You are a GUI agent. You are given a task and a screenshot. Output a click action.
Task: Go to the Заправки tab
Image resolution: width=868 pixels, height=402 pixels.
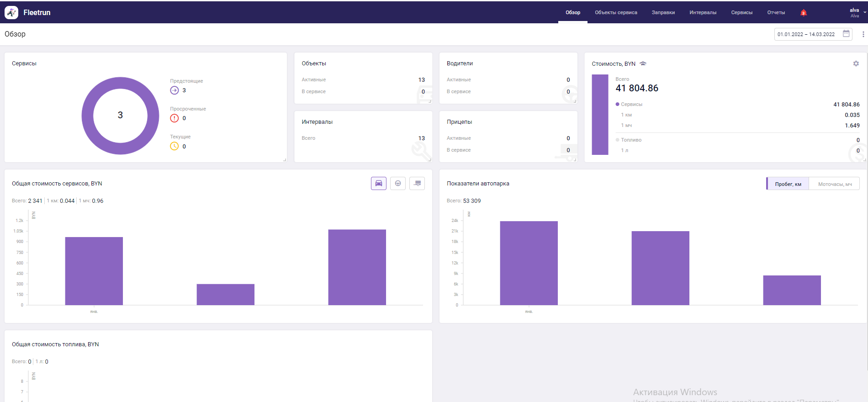click(663, 12)
